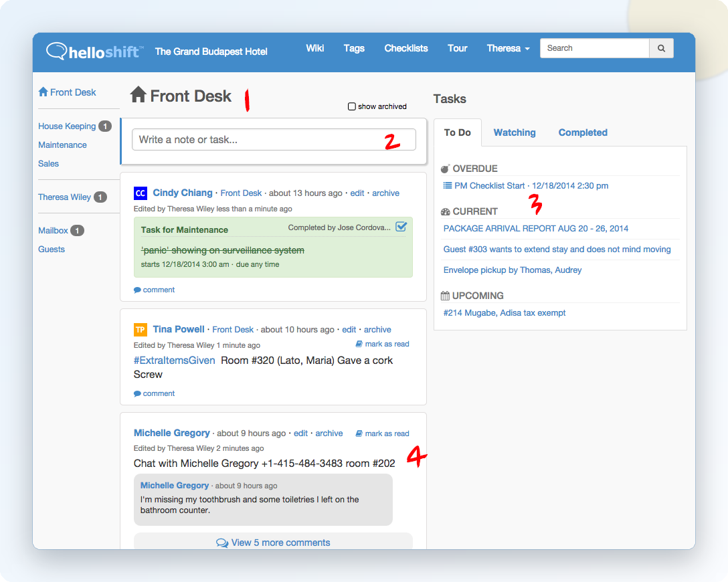Click Front Desk link on Cindy Chiang's post
The height and width of the screenshot is (582, 728).
click(x=241, y=193)
